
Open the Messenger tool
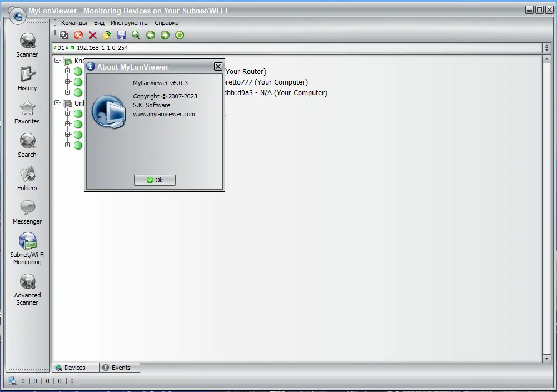(27, 212)
